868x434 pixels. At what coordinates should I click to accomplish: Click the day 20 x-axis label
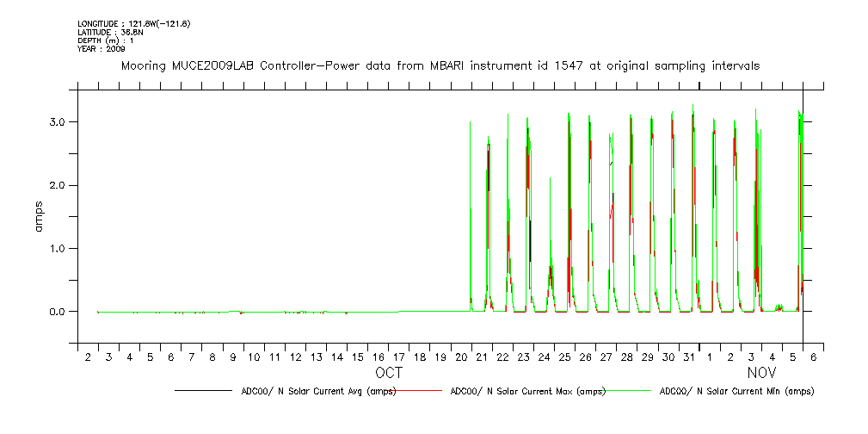pyautogui.click(x=440, y=356)
